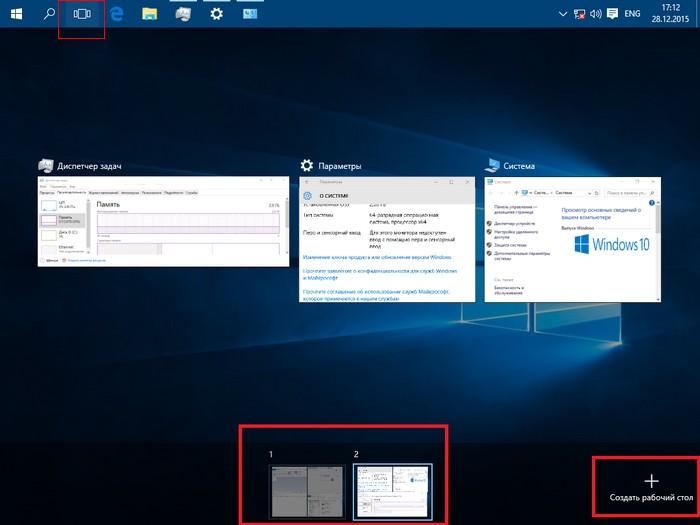
Task: Open File Explorer from taskbar
Action: tap(150, 14)
